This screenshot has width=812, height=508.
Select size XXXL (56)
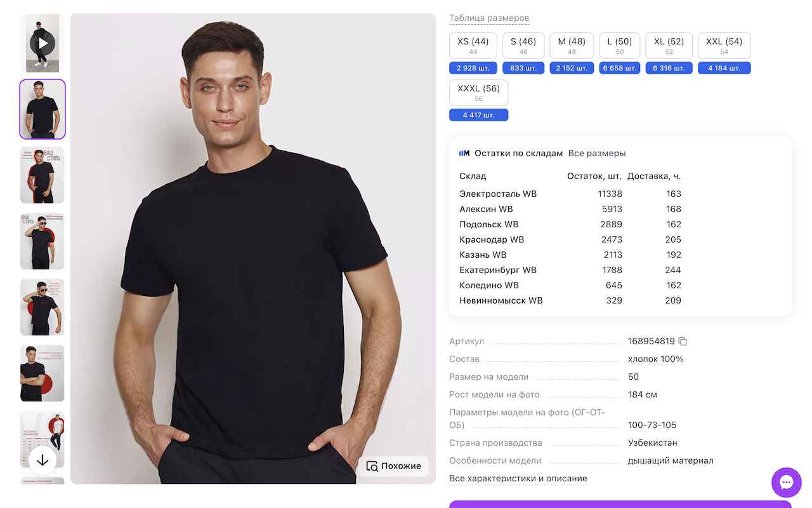(x=478, y=92)
